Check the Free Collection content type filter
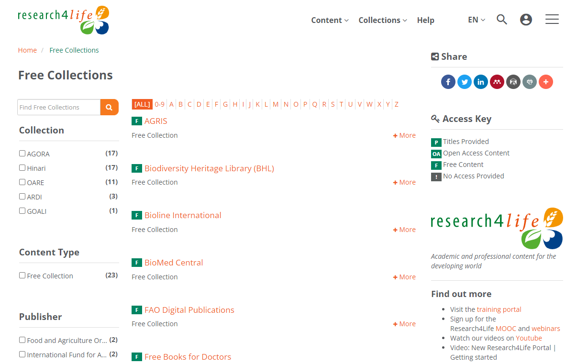Image resolution: width=588 pixels, height=364 pixels. click(x=22, y=276)
